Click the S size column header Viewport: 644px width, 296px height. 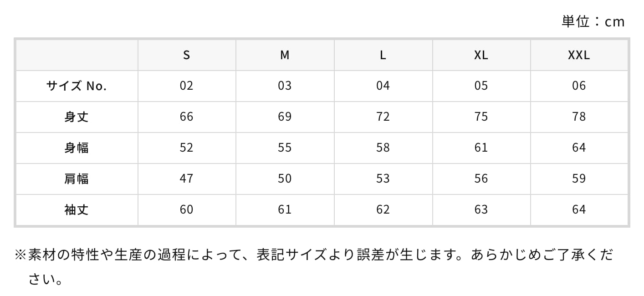pos(186,55)
